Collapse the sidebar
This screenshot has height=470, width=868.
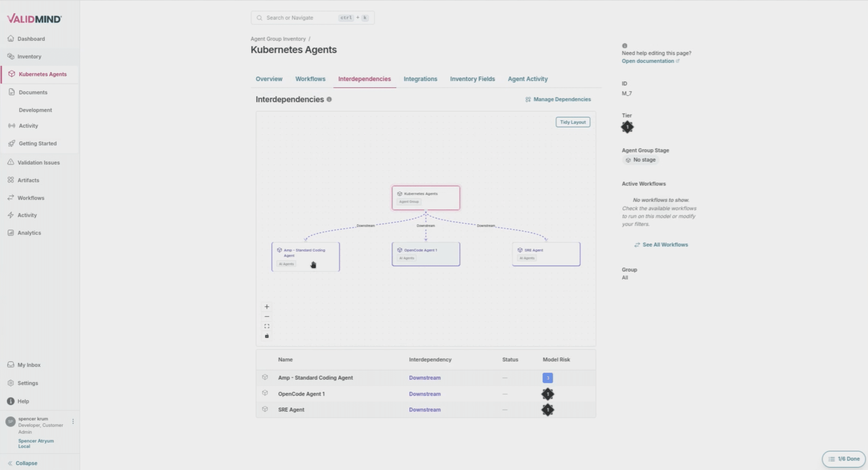click(22, 463)
